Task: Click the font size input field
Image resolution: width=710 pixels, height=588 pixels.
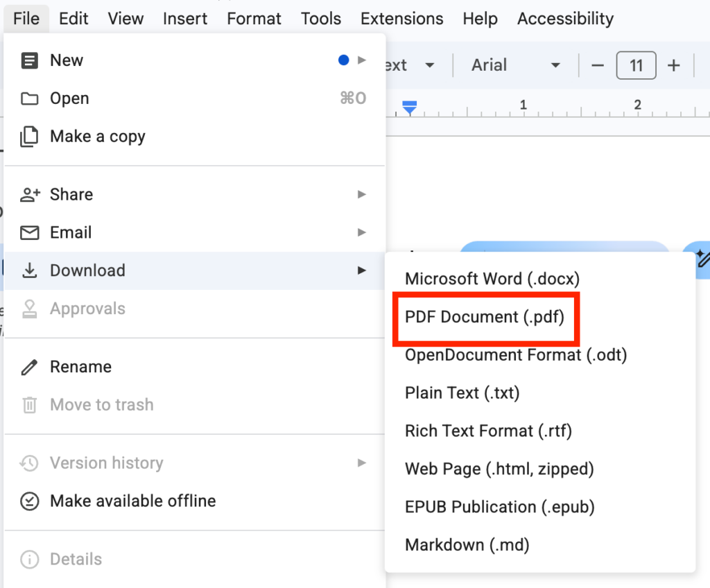Action: 636,65
